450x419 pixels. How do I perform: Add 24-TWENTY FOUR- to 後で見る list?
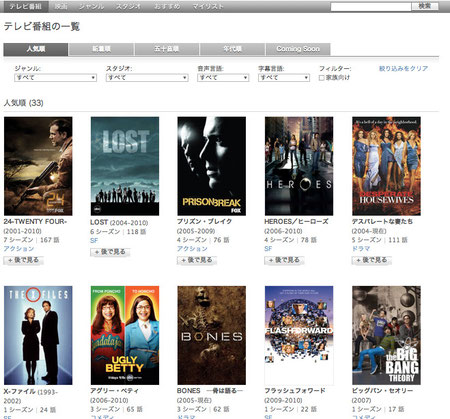click(x=23, y=260)
